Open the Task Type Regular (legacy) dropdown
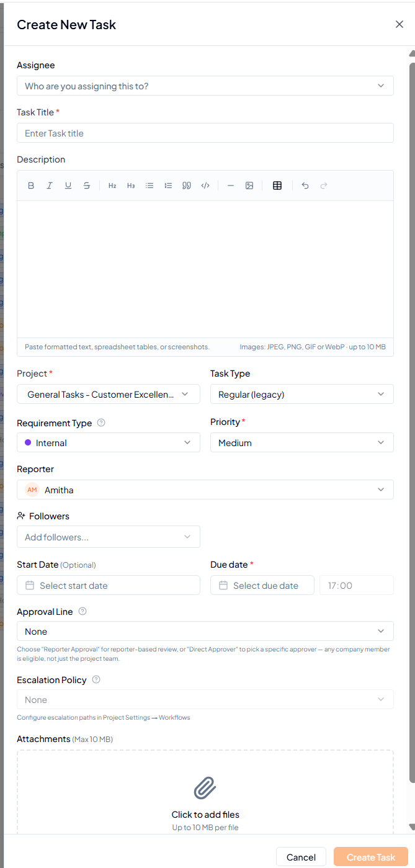The width and height of the screenshot is (415, 868). 302,394
